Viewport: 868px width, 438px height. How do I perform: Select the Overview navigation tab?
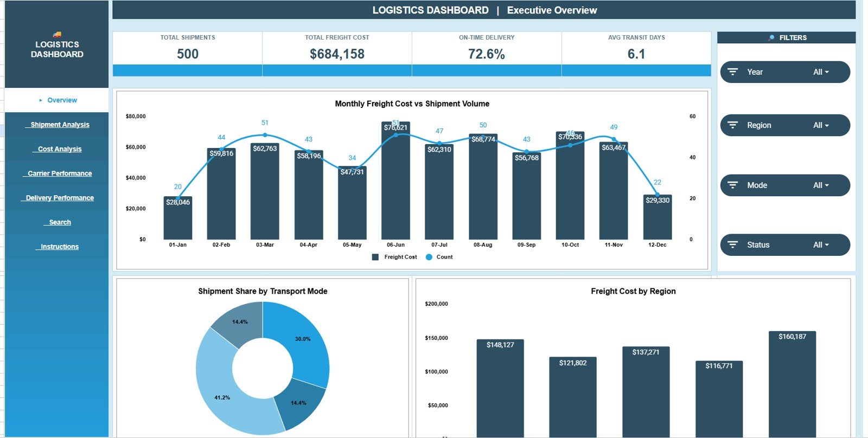[x=57, y=100]
